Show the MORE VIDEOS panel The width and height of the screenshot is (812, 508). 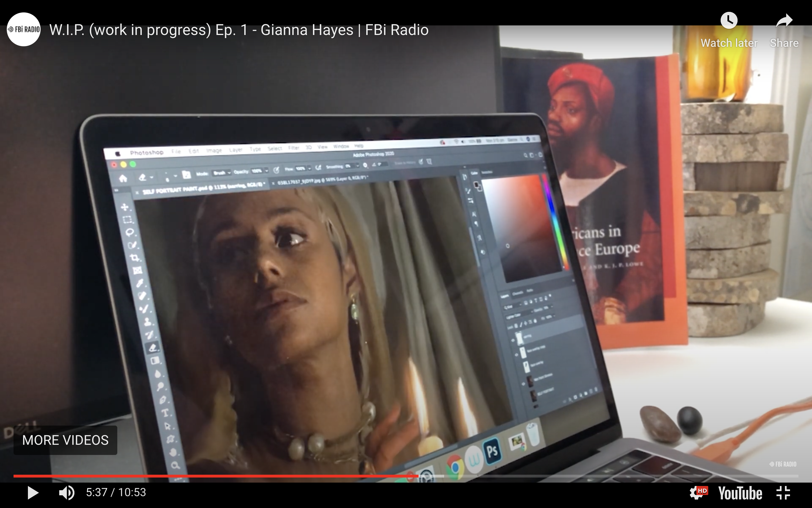point(65,440)
